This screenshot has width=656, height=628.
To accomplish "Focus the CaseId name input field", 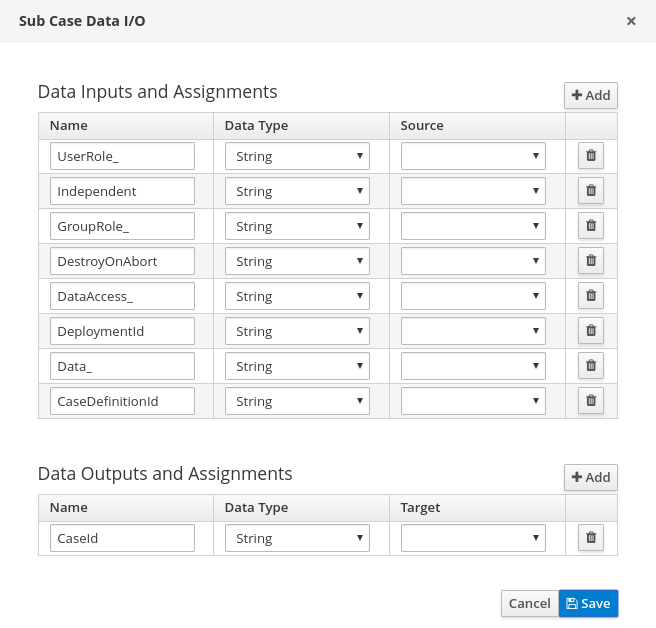I will [x=122, y=538].
